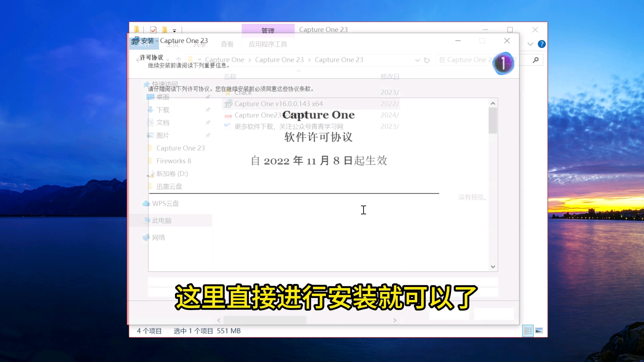Click the blue Help question mark icon
The height and width of the screenshot is (362, 644).
[542, 44]
